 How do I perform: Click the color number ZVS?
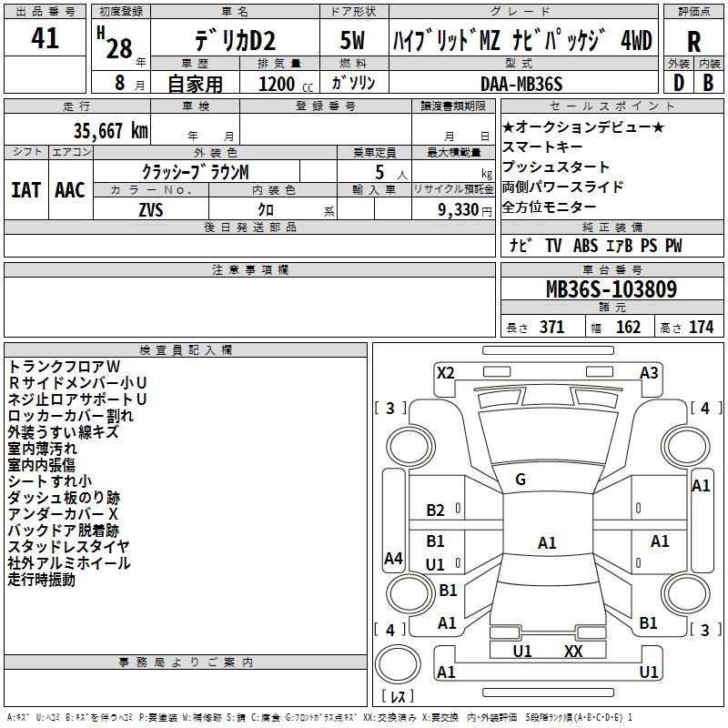coord(151,210)
